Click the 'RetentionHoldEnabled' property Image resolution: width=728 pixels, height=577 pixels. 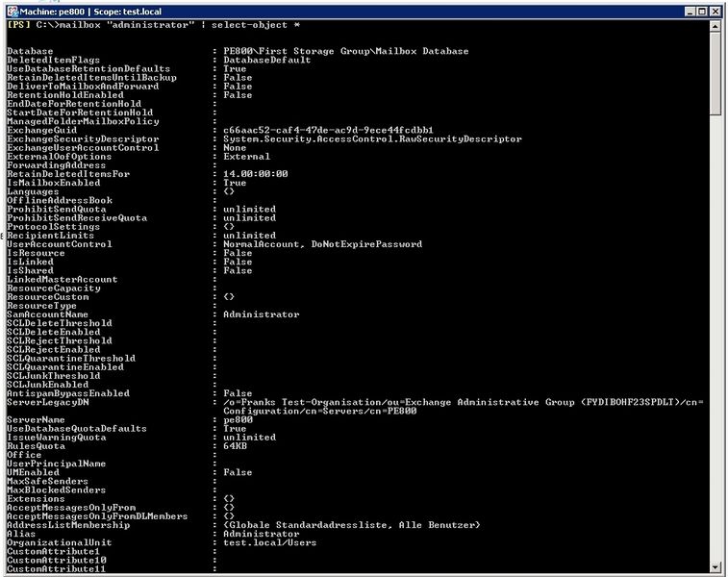point(65,95)
